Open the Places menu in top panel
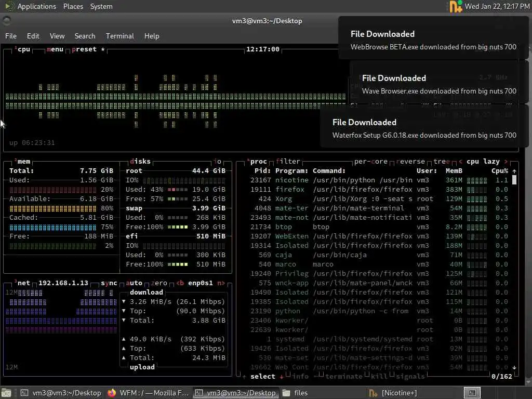The image size is (532, 399). pyautogui.click(x=73, y=6)
